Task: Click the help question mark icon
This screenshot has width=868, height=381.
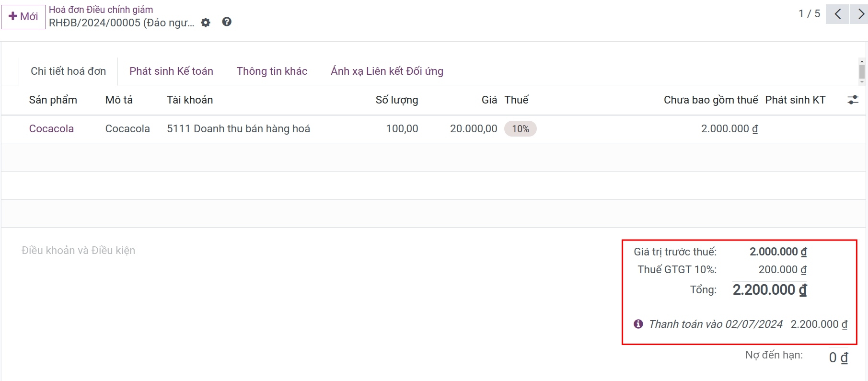Action: click(x=227, y=22)
